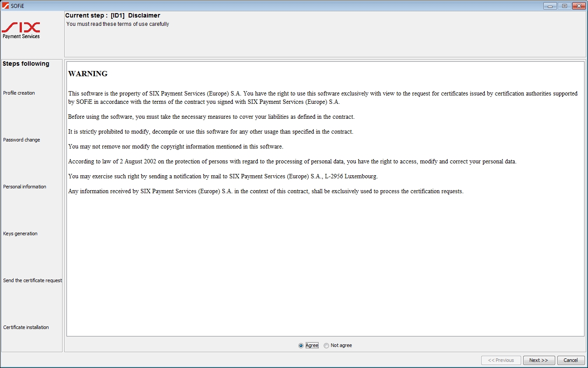Click the Password change step

(x=21, y=140)
